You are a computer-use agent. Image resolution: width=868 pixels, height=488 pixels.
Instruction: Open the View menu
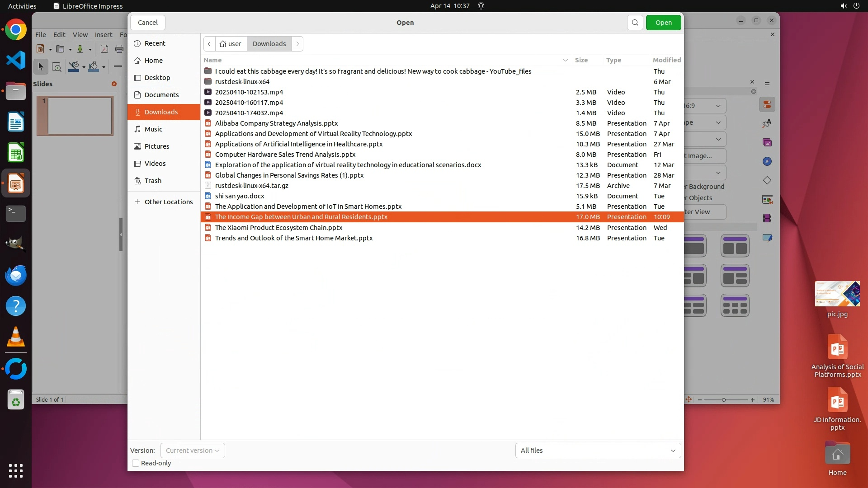click(80, 34)
